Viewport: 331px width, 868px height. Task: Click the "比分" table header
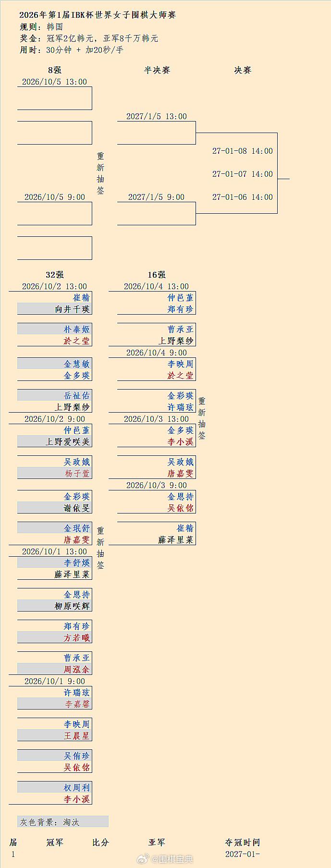[x=101, y=843]
